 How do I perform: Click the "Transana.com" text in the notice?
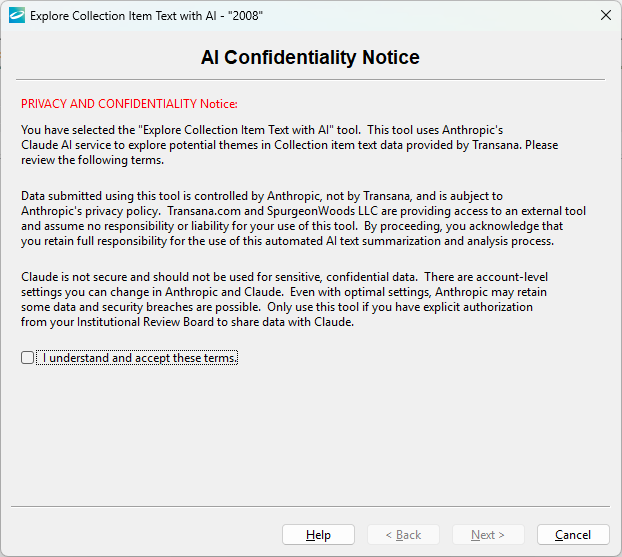pyautogui.click(x=203, y=211)
